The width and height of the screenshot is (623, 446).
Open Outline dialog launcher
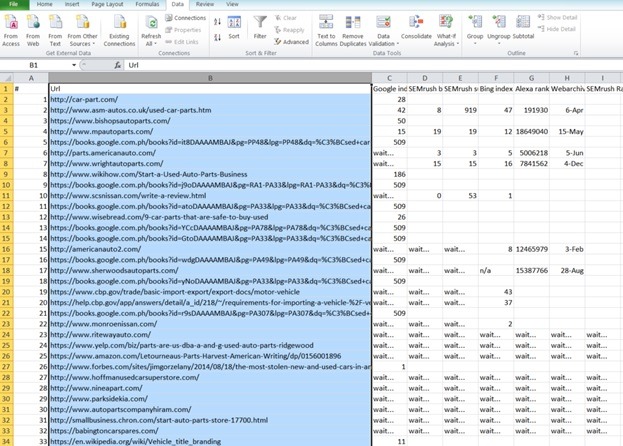click(576, 53)
